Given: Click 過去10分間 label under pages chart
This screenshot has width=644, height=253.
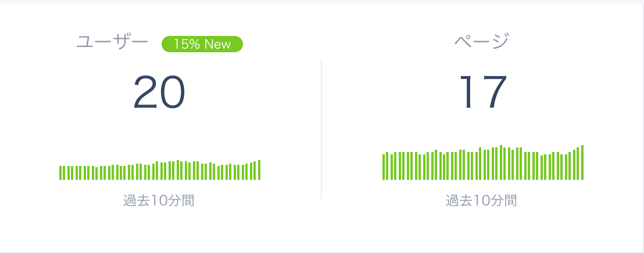Looking at the screenshot, I should click(481, 201).
